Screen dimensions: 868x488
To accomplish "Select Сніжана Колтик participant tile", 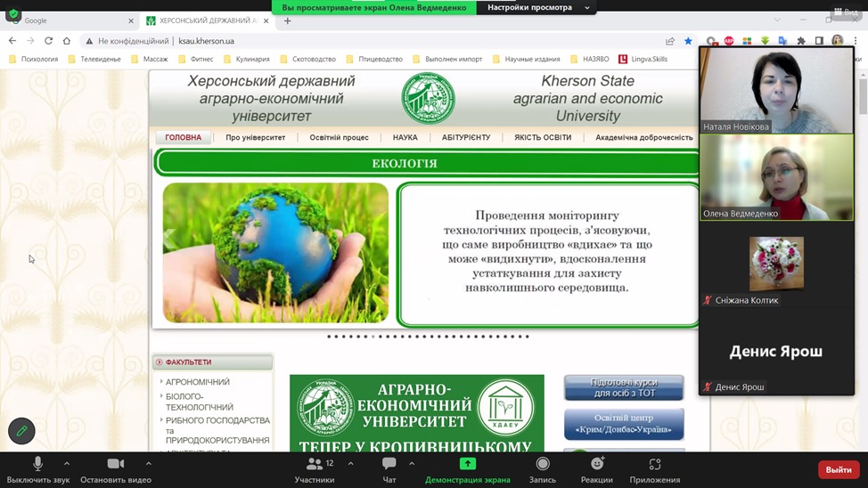I will click(x=776, y=264).
